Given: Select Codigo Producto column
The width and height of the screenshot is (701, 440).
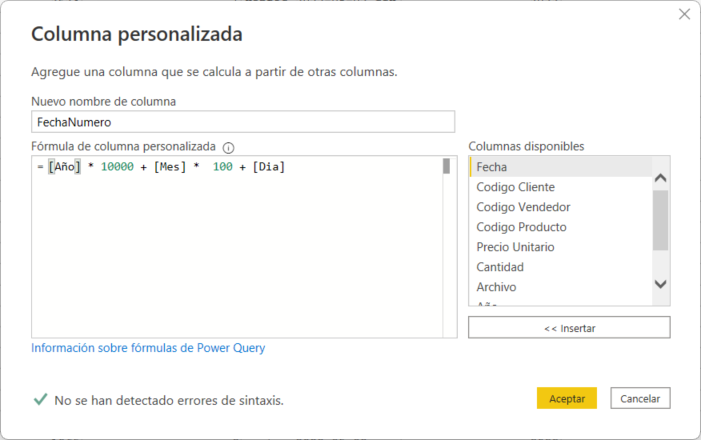Looking at the screenshot, I should [561, 227].
